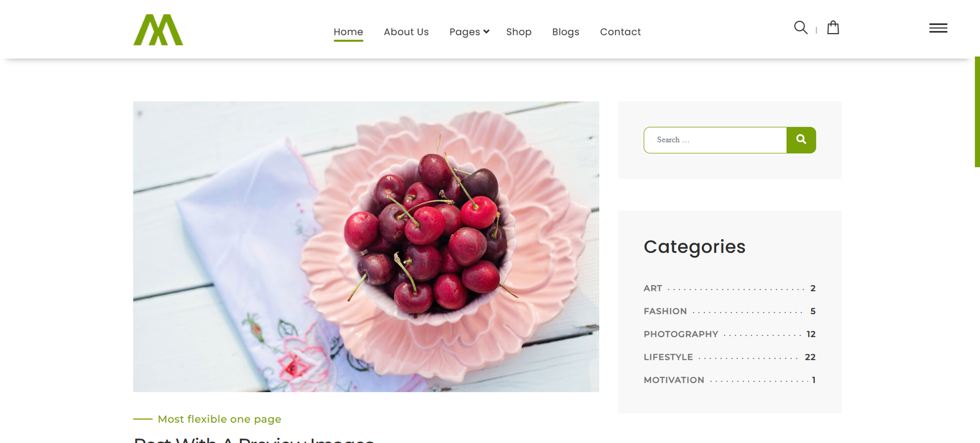The image size is (980, 443).
Task: Open the ART category link
Action: [653, 288]
